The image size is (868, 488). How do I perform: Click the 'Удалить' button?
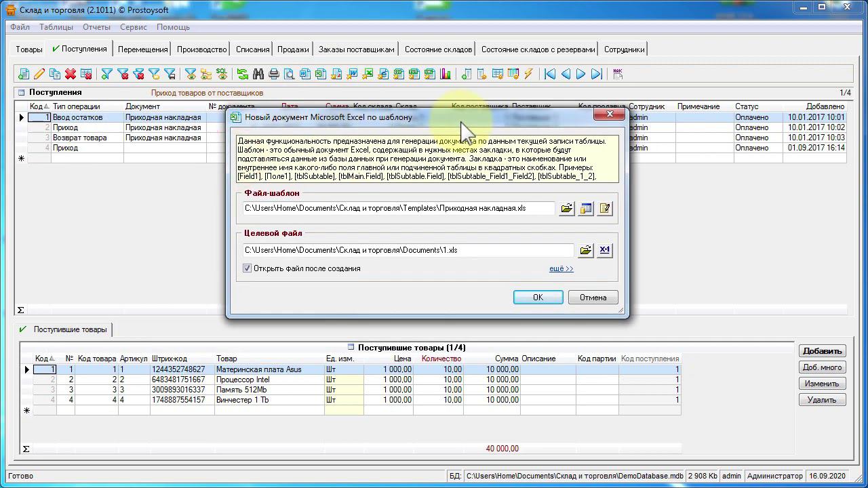(822, 400)
